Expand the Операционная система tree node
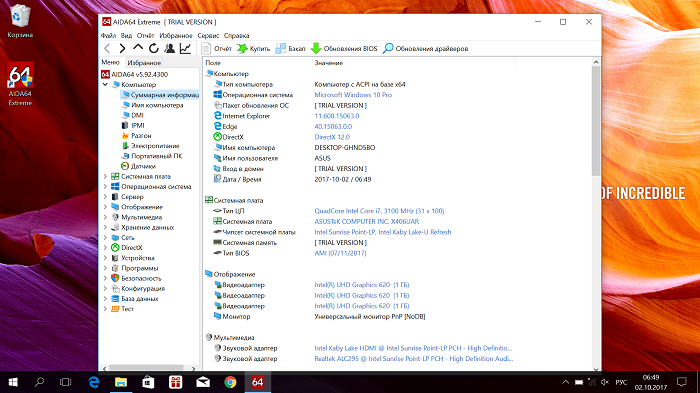700x393 pixels. click(x=105, y=187)
